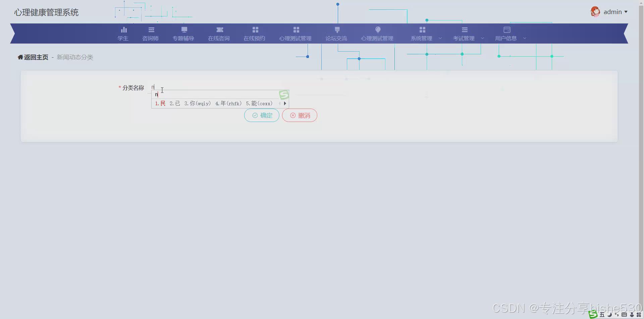644x319 pixels.
Task: Click the 撤消 cancel button
Action: [300, 115]
